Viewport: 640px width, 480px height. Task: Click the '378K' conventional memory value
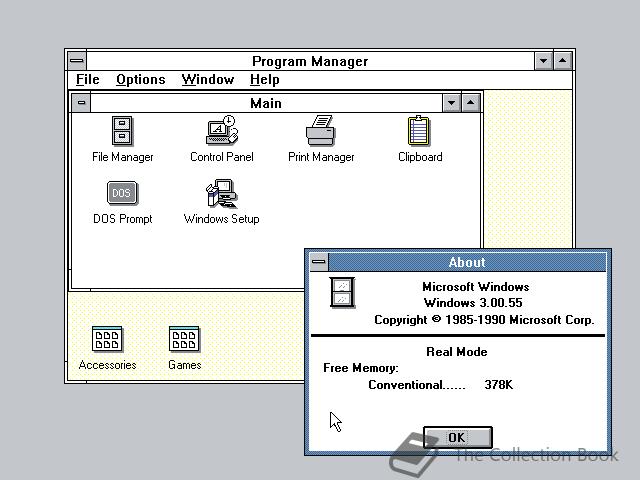click(x=498, y=385)
